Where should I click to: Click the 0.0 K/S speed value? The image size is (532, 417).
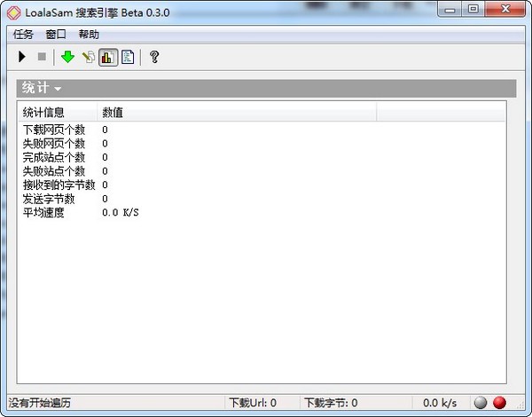coord(121,213)
